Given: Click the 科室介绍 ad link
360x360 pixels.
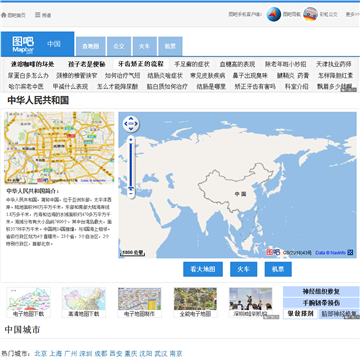Looking at the screenshot, I should pyautogui.click(x=296, y=87).
